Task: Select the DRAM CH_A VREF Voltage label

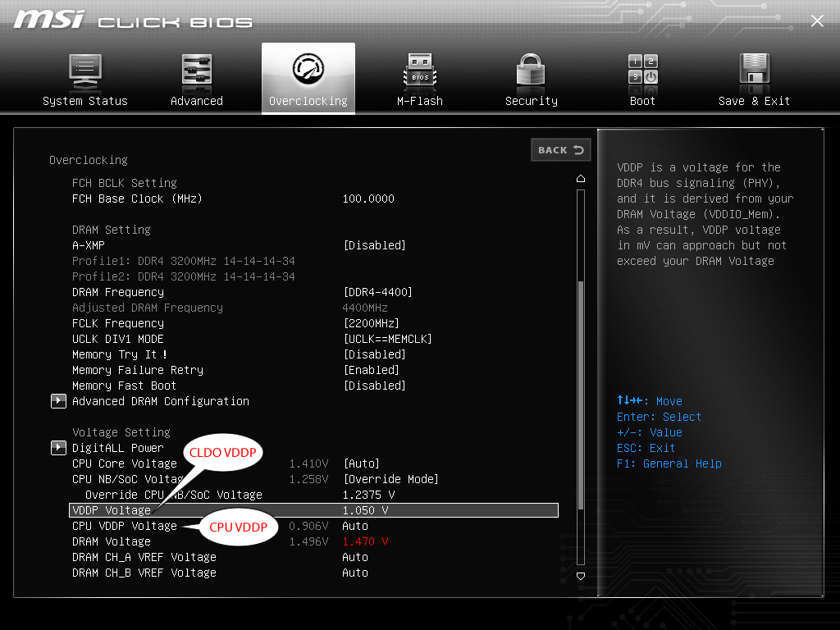Action: pyautogui.click(x=144, y=557)
